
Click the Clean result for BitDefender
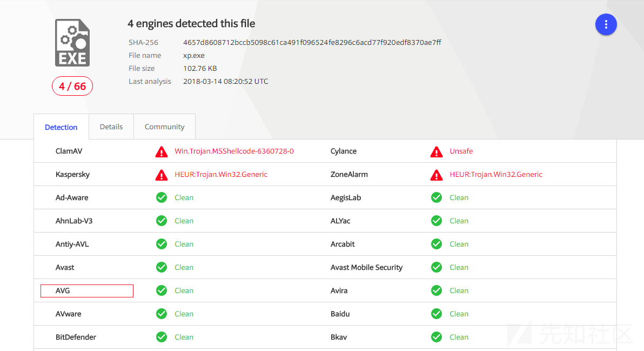184,337
